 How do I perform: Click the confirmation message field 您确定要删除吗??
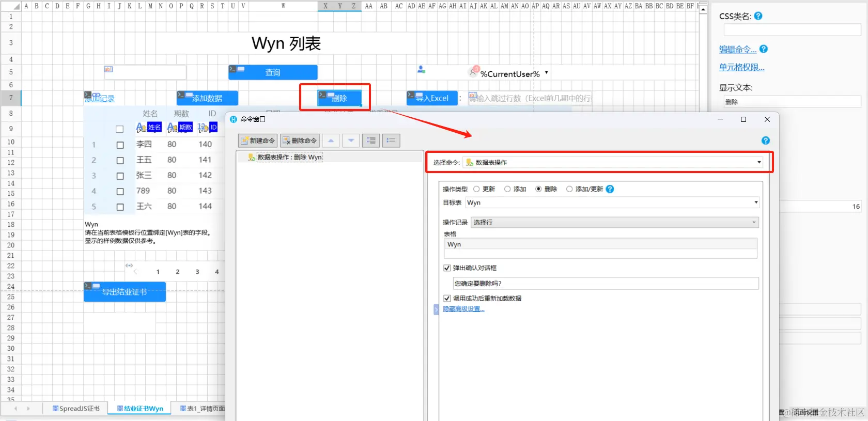point(606,283)
